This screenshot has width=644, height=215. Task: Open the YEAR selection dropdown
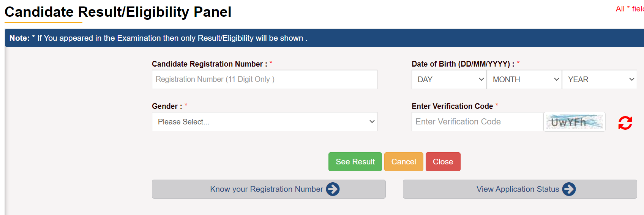pyautogui.click(x=599, y=80)
